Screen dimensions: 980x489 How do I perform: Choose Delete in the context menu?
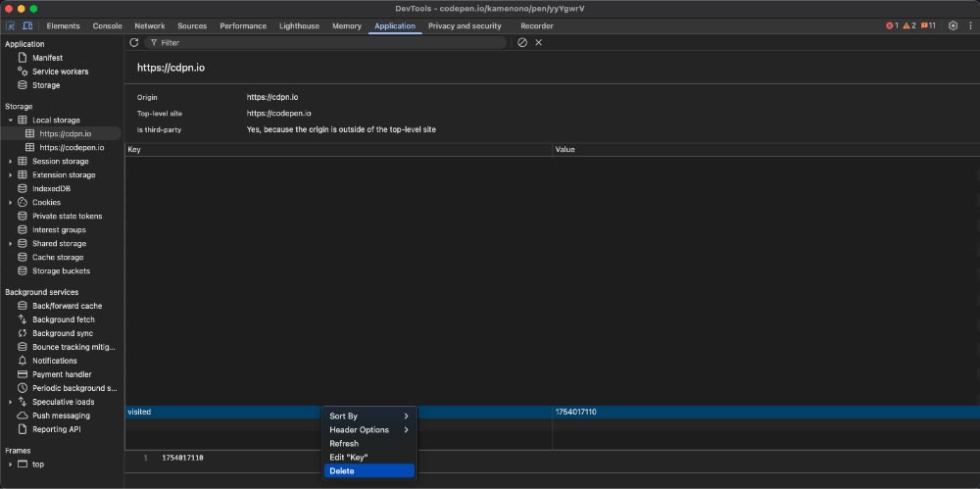[x=369, y=471]
